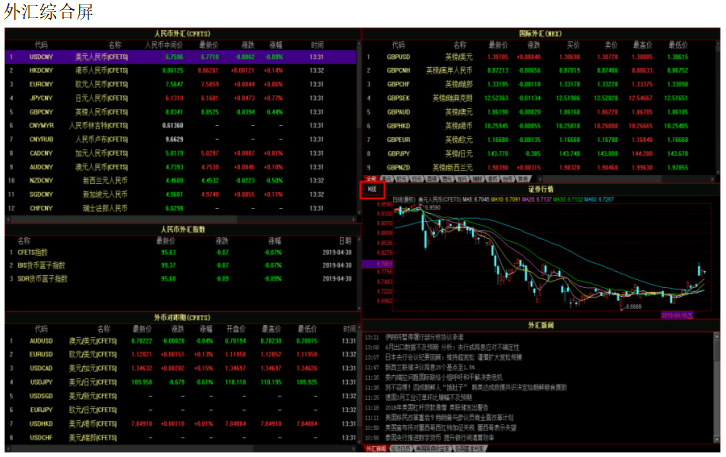Sort CFETS table by 人民币中间价 column header

(x=164, y=45)
